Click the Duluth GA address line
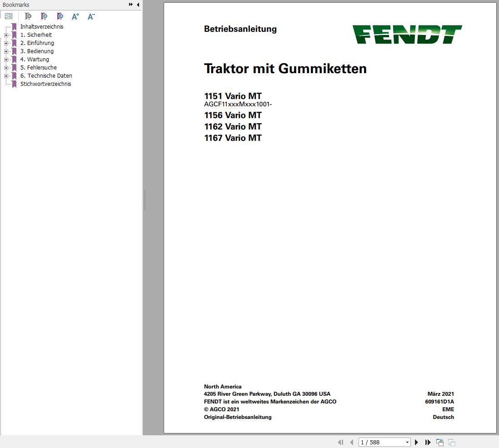 (267, 394)
